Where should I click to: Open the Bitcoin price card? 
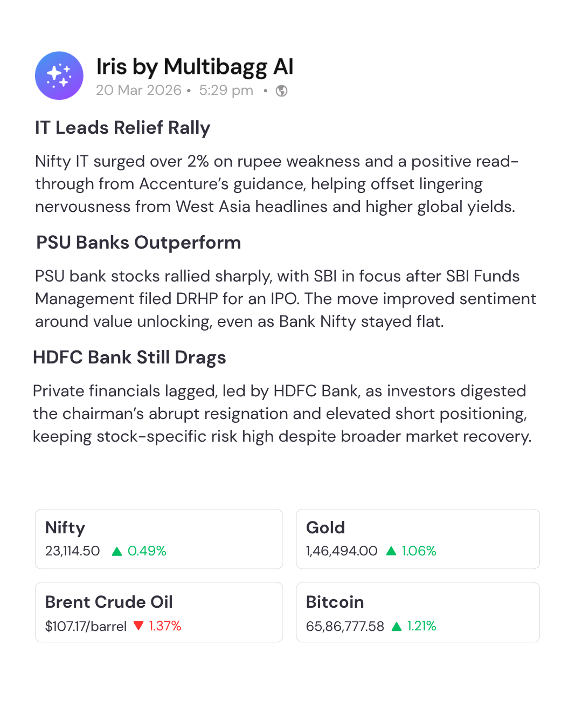coord(418,612)
